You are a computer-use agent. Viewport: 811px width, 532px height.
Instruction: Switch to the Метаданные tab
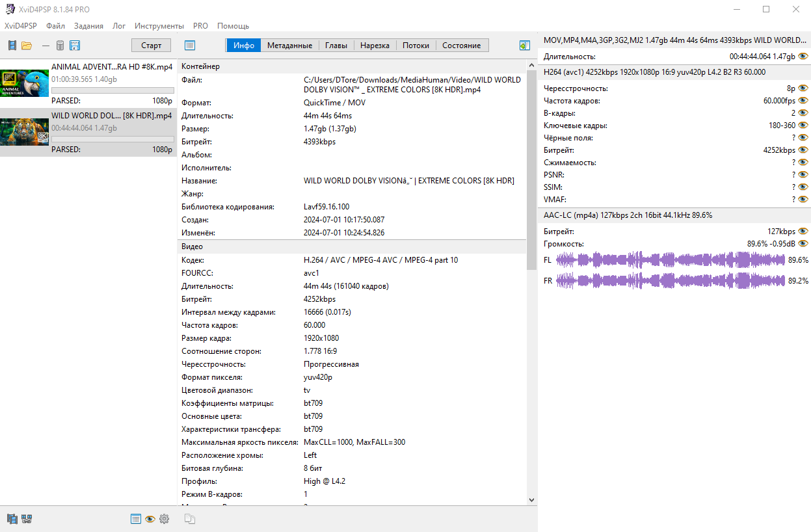[x=289, y=46]
